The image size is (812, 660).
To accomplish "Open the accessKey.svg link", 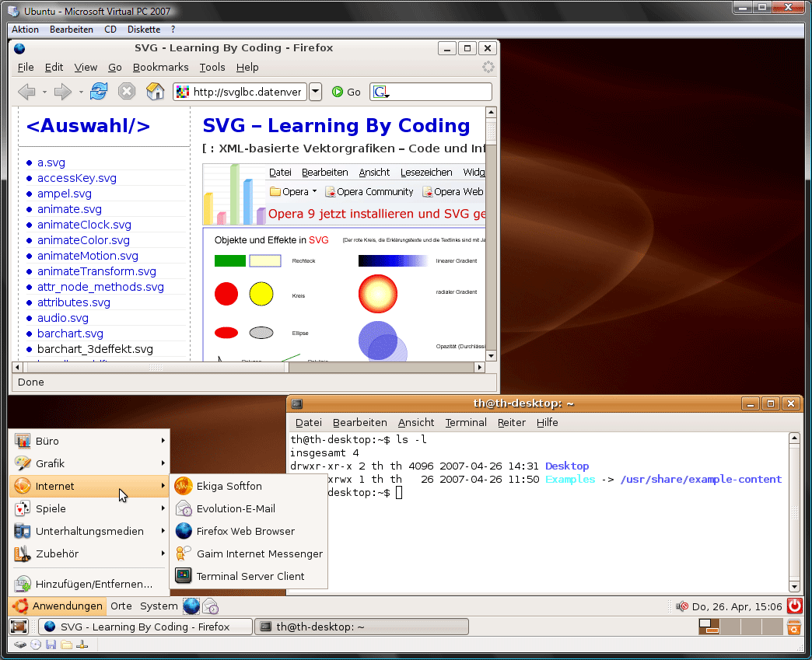I will (77, 178).
